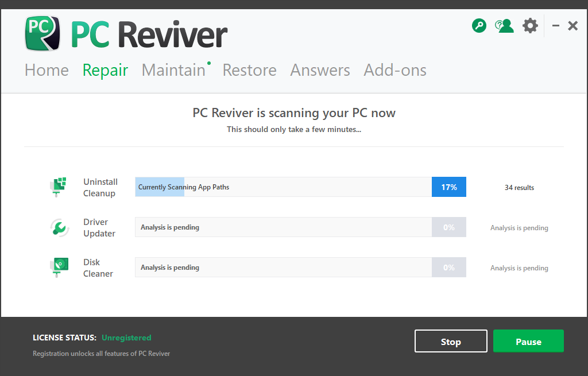Click the "Driver Updater" label

point(99,227)
